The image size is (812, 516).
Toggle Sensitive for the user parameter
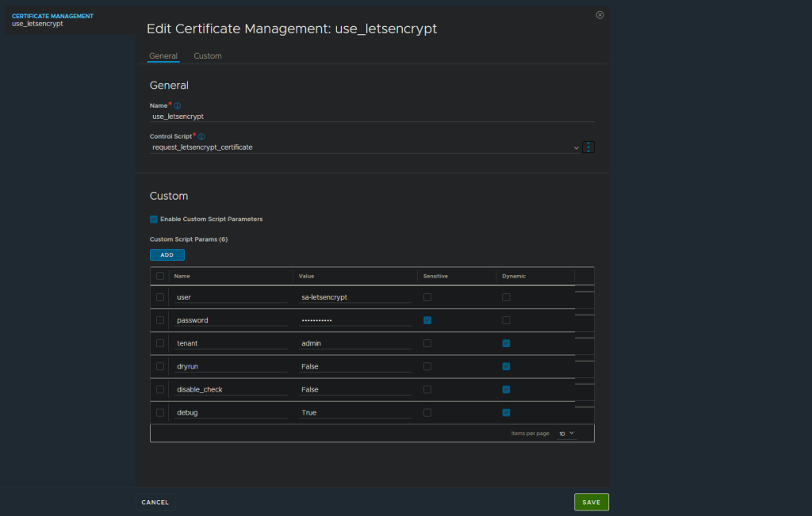click(x=427, y=297)
